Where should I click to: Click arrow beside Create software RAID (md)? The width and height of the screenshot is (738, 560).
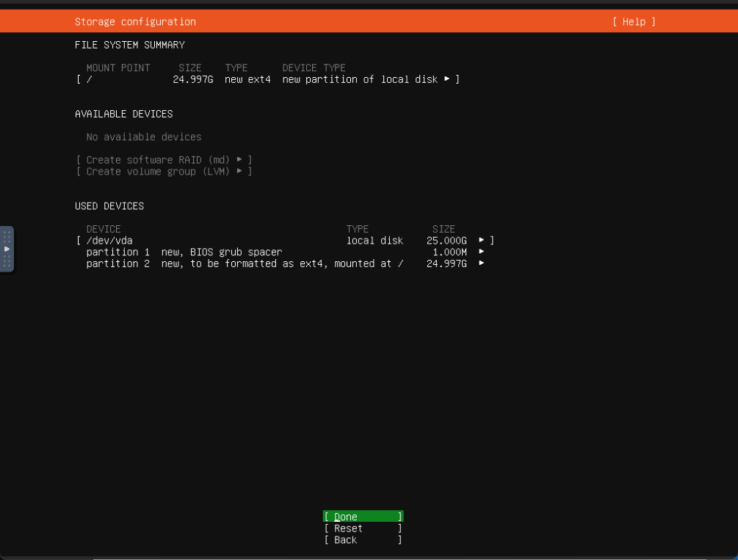[239, 160]
